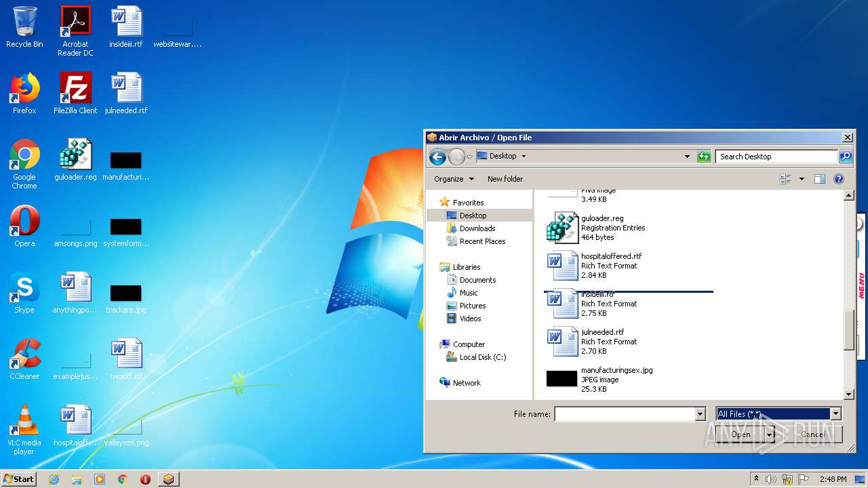Image resolution: width=868 pixels, height=488 pixels.
Task: Select anythingpo... desktop document icon
Action: click(75, 293)
